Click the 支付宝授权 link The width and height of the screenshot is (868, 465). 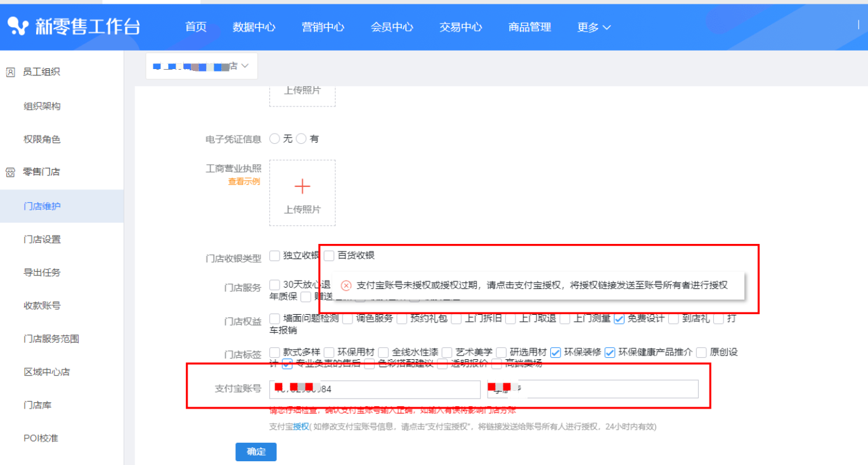pyautogui.click(x=301, y=427)
